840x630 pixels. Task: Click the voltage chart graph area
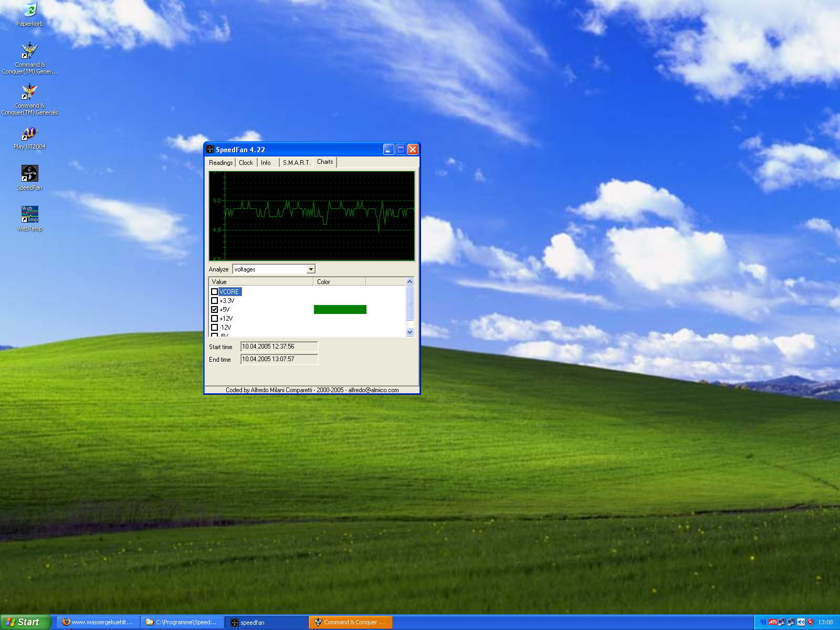(312, 216)
